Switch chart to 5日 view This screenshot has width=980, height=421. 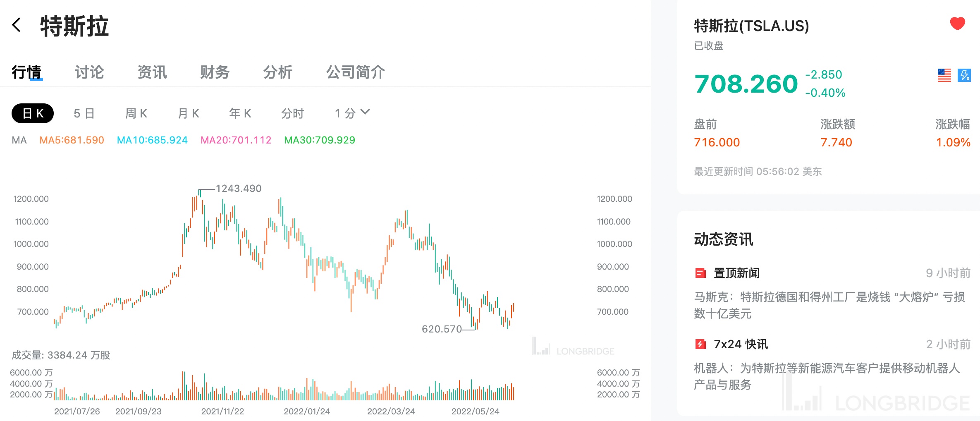(x=84, y=113)
